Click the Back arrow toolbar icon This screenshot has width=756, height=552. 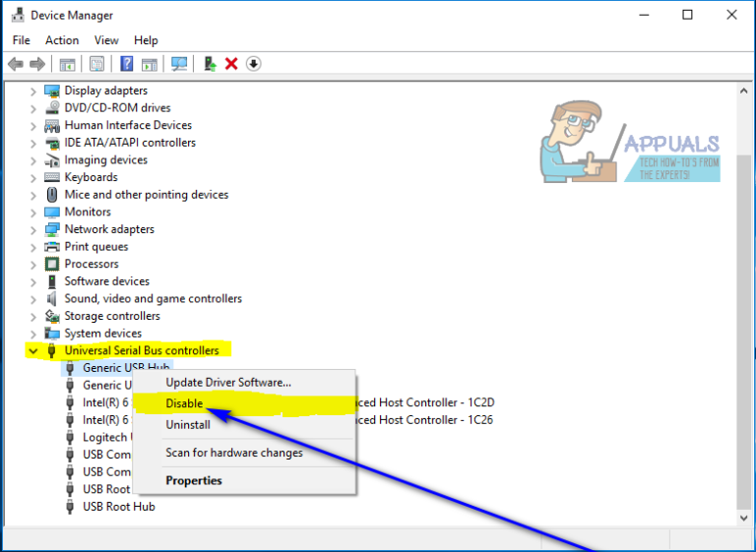pos(16,64)
